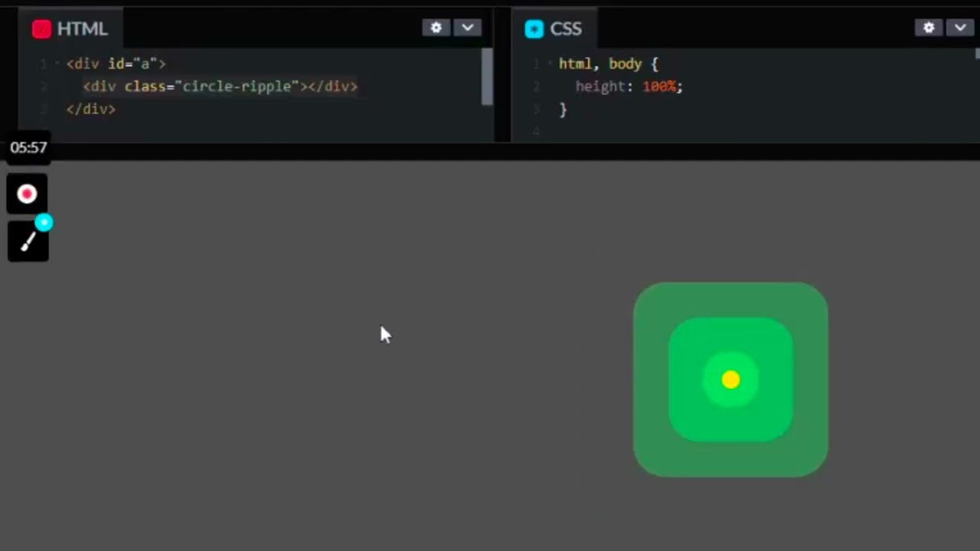Click the blue CSS logo icon

point(534,29)
